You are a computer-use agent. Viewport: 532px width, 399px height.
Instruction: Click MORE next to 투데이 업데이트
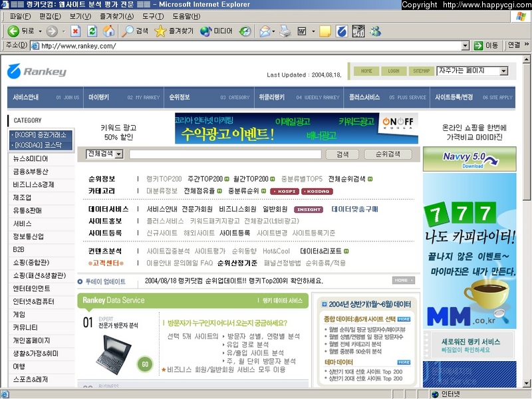coord(404,280)
